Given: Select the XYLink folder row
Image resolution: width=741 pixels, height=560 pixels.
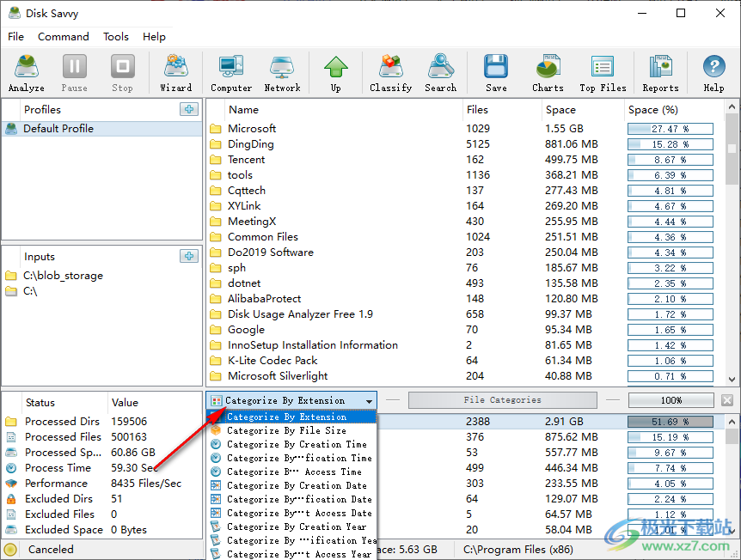Looking at the screenshot, I should [465, 206].
